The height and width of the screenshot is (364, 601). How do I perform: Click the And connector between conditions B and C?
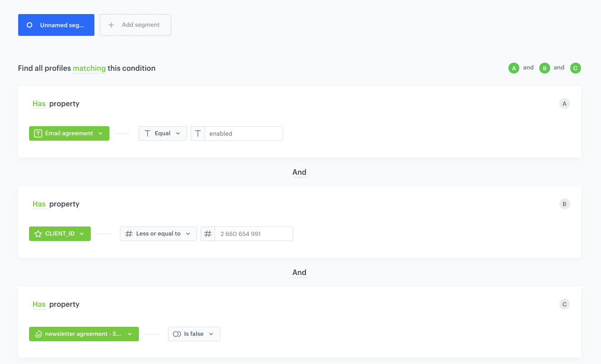click(300, 272)
